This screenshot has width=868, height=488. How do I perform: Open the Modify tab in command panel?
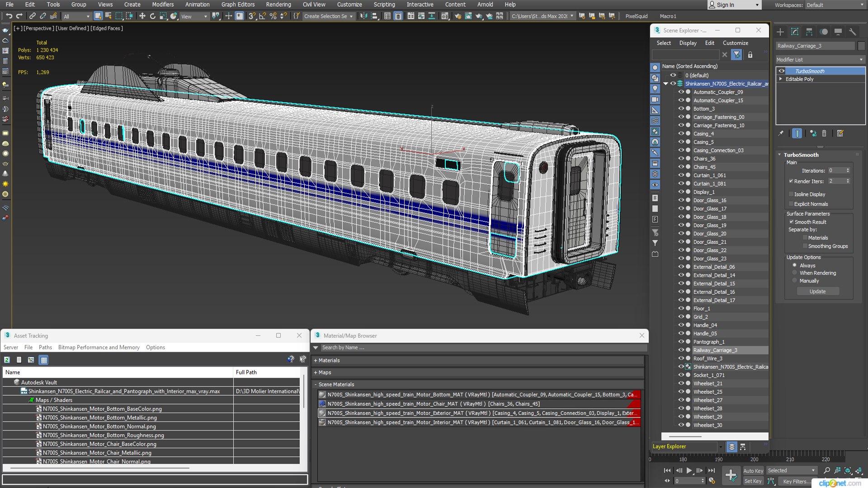click(795, 32)
